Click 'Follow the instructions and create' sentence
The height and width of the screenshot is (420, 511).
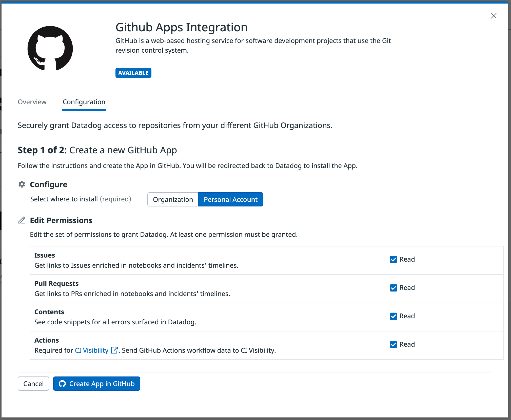point(188,165)
